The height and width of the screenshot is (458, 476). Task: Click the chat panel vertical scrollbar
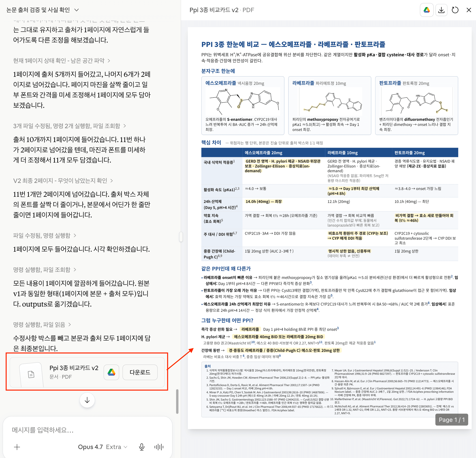177,401
